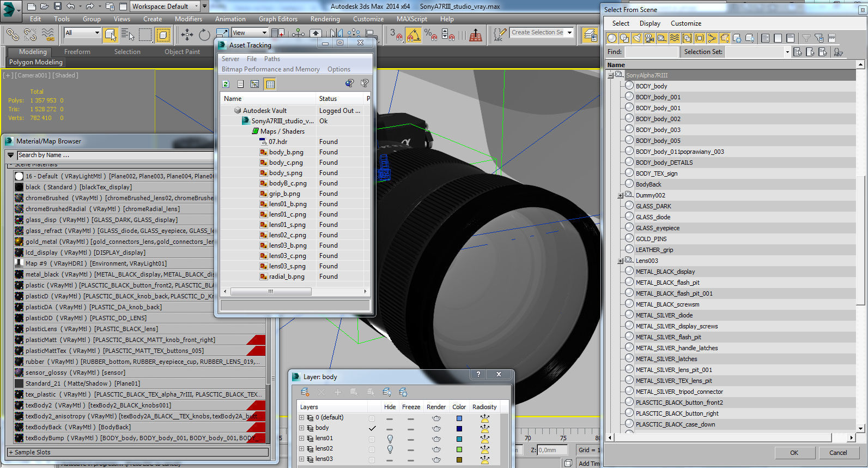Open Display menu in Select From Scene
868x468 pixels.
tap(650, 23)
